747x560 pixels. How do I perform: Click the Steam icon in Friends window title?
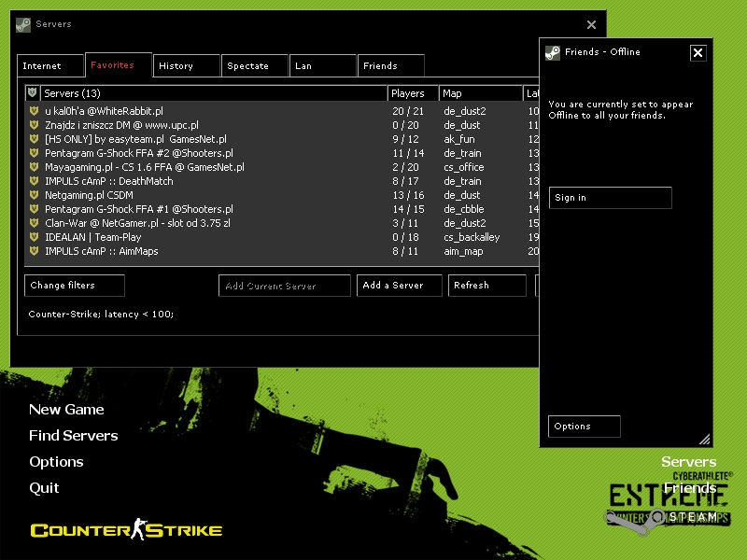[553, 52]
